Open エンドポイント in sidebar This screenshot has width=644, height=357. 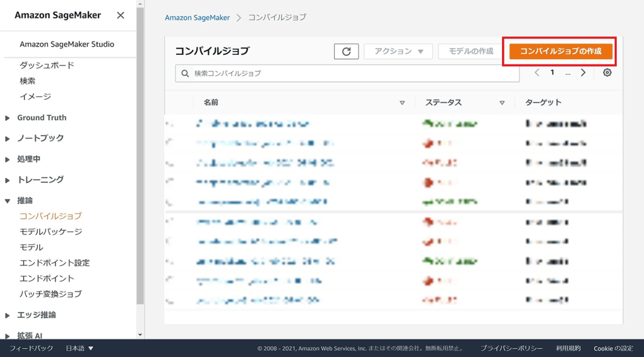[47, 278]
